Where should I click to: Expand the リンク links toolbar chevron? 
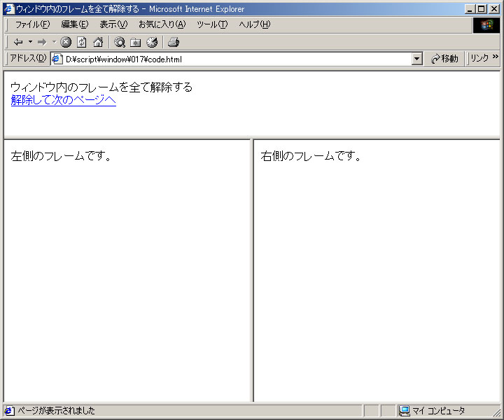(496, 57)
